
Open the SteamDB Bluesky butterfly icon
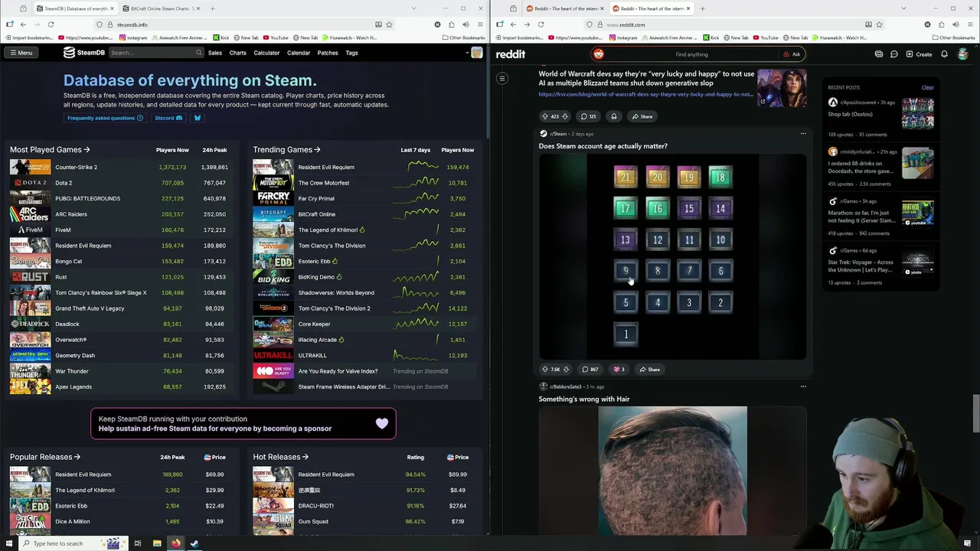pyautogui.click(x=197, y=118)
